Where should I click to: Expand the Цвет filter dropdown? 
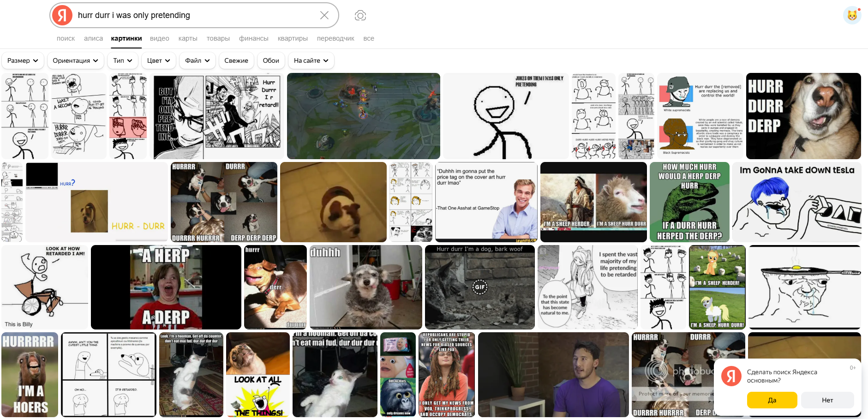(x=158, y=60)
